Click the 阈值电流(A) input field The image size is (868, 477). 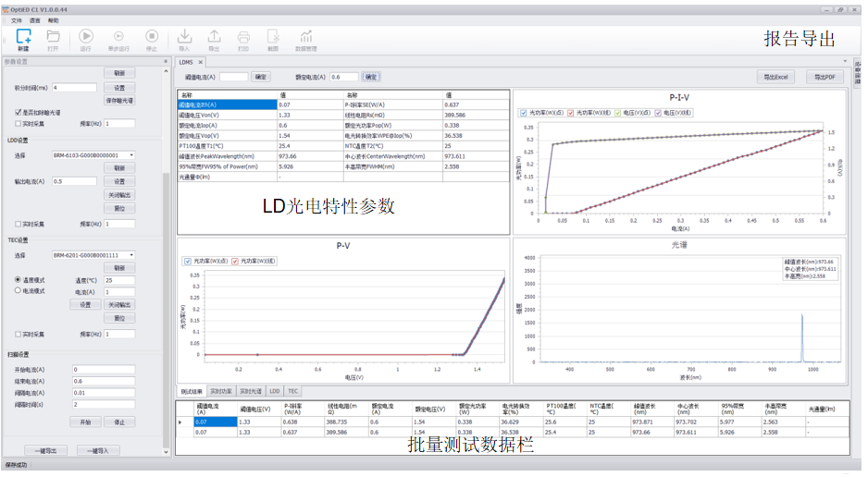[x=233, y=77]
